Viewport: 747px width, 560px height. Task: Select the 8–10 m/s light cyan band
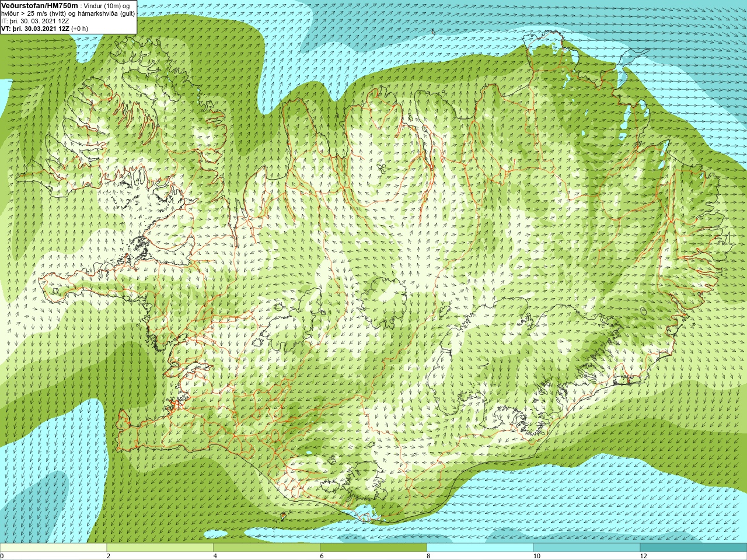(x=480, y=548)
